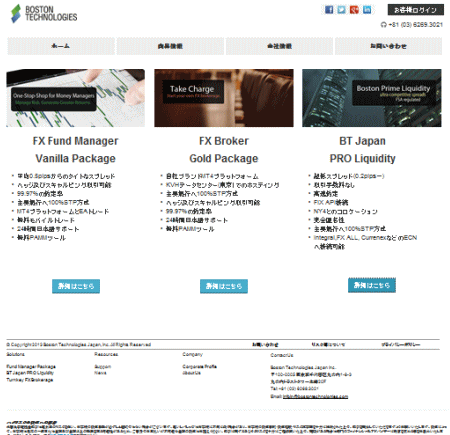This screenshot has width=450, height=435.
Task: Open BT Japan PRO Liquidity footer link
Action: coord(30,373)
